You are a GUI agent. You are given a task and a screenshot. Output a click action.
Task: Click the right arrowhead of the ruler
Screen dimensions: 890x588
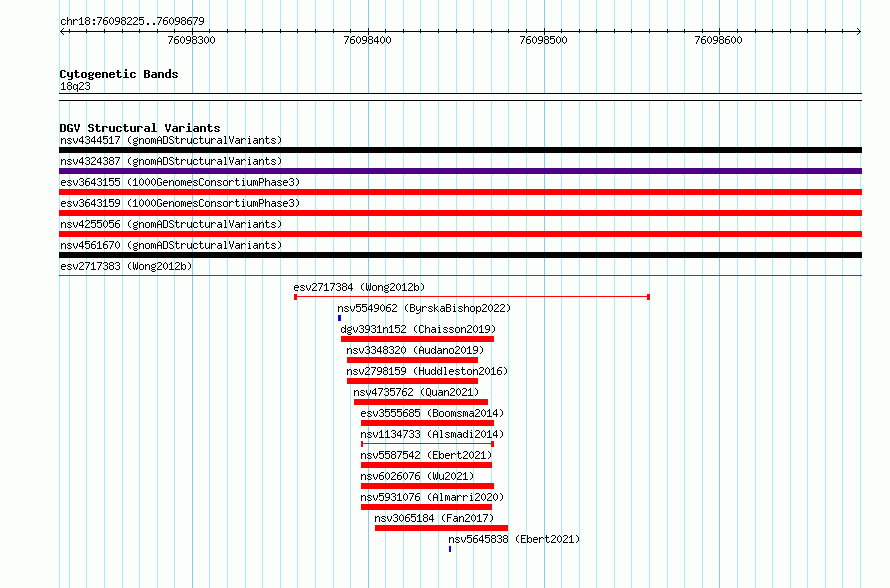point(859,32)
